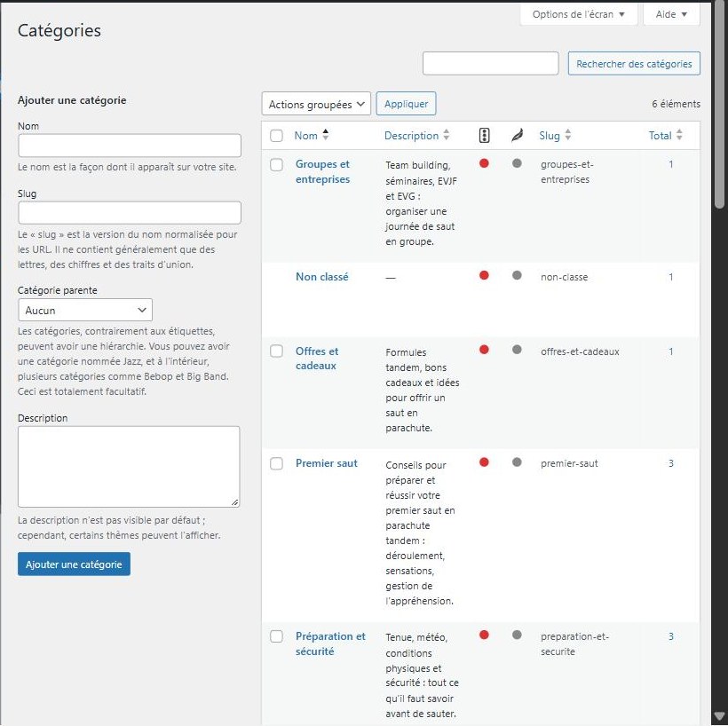Click the scroll-down arrow of the page scrollbar

click(720, 715)
